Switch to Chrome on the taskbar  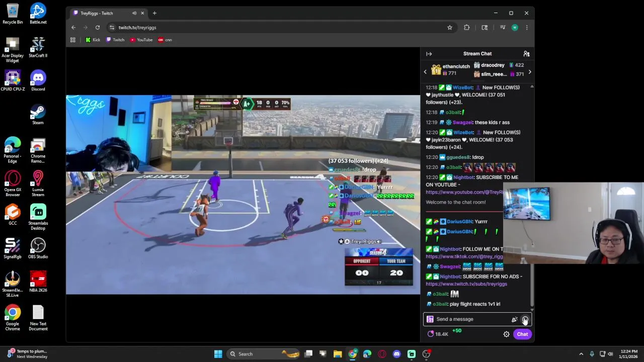(x=353, y=354)
